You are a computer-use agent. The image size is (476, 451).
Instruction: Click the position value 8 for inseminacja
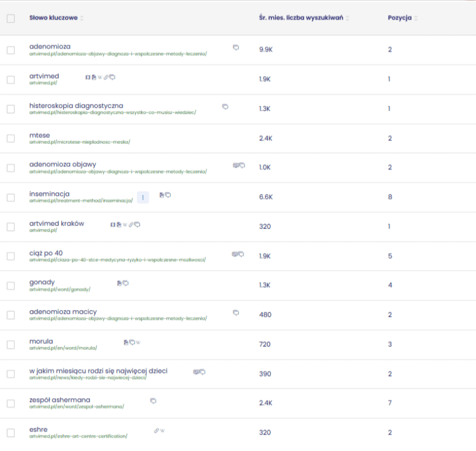pos(390,198)
